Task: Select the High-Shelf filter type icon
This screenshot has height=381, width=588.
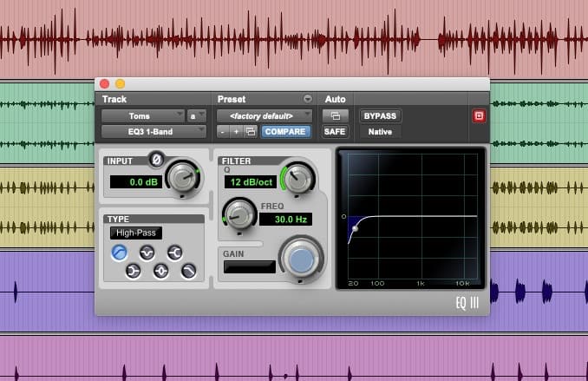Action: click(x=174, y=253)
